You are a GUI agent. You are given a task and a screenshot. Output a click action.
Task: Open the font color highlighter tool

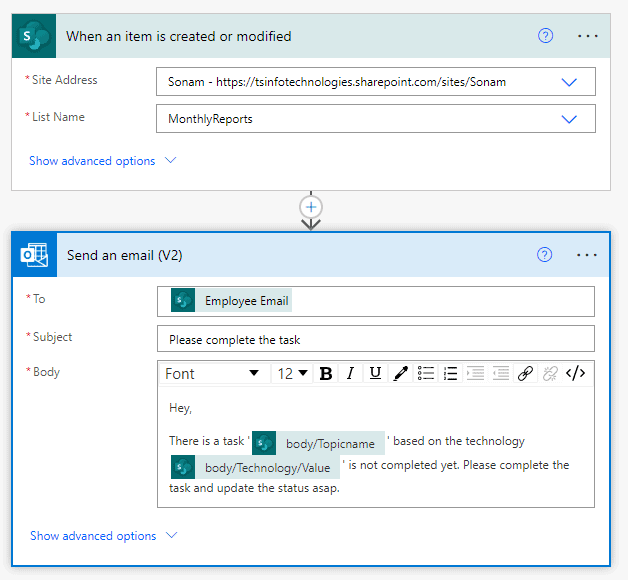coord(400,374)
